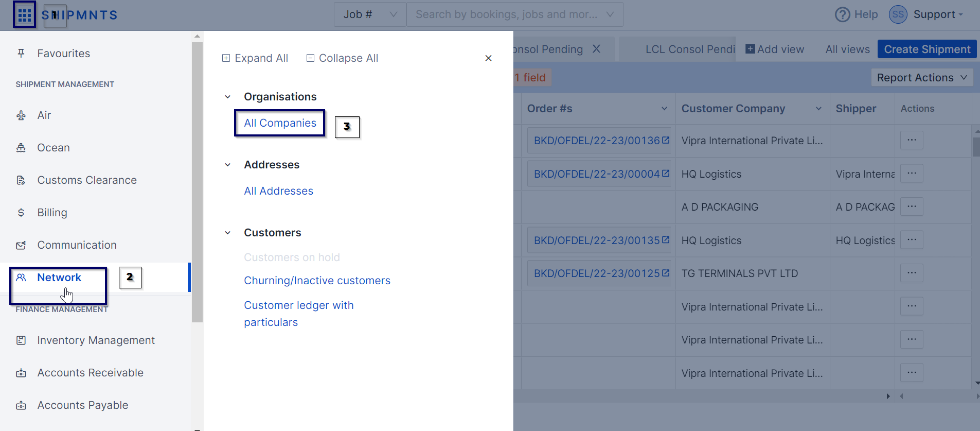Image resolution: width=980 pixels, height=431 pixels.
Task: Click the Favourites pin icon
Action: [21, 53]
